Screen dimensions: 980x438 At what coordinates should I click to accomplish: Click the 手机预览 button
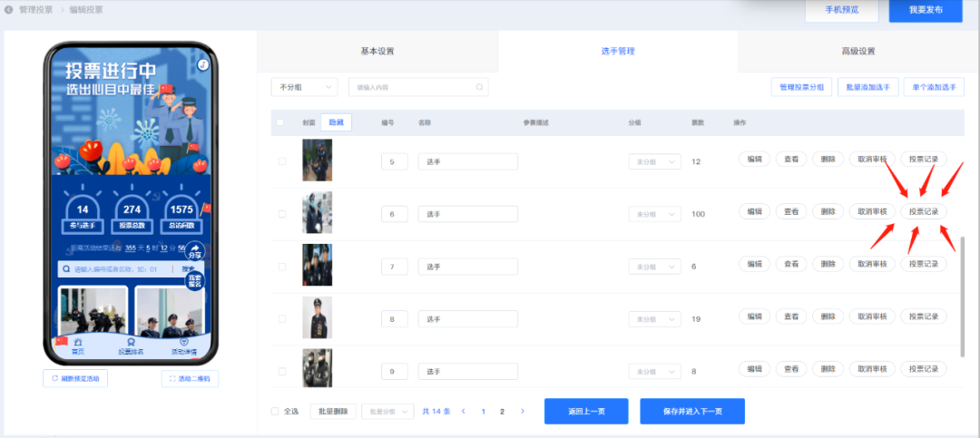841,10
